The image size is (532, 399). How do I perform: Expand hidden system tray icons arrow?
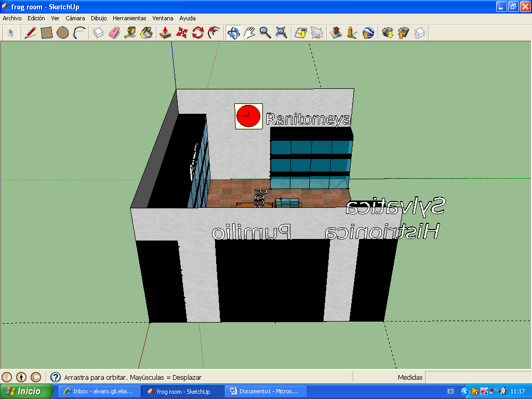(464, 391)
